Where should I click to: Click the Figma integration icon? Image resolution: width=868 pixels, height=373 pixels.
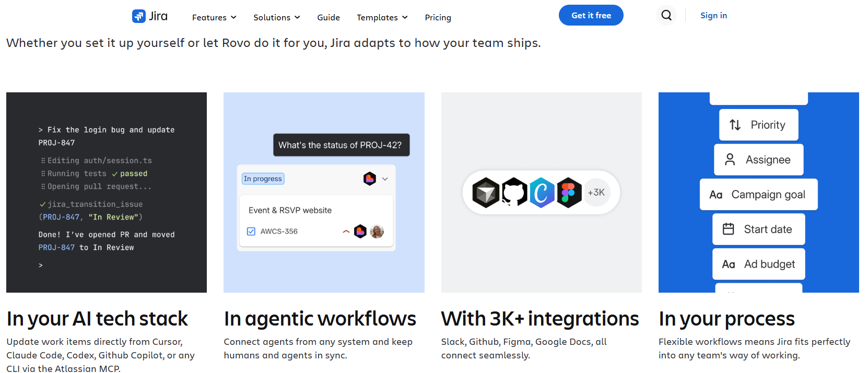tap(569, 192)
